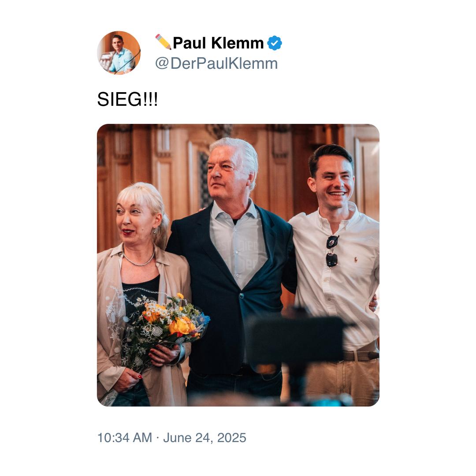Visit the @DerPaulKlemm handle

click(x=216, y=63)
